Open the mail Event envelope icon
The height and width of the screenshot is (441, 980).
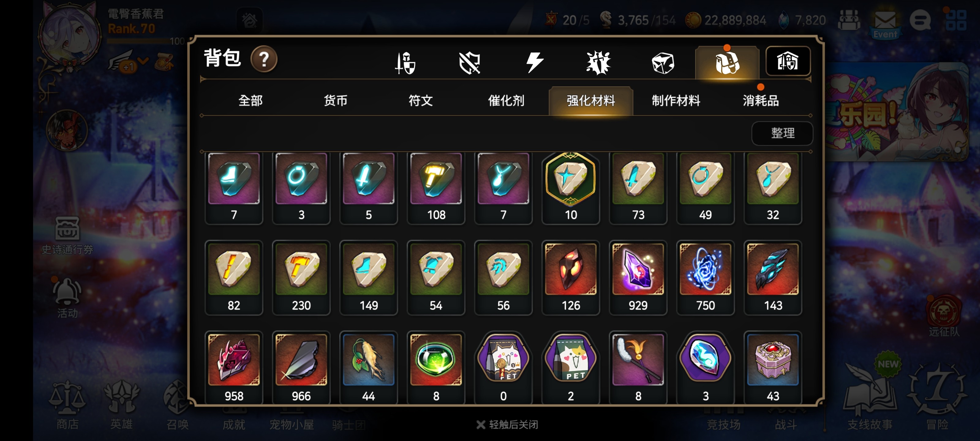point(885,23)
